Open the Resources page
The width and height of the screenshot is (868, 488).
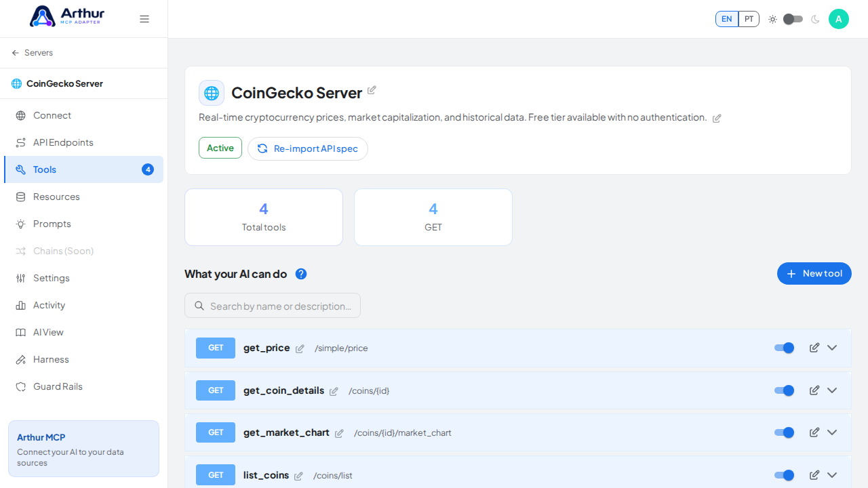click(x=84, y=197)
